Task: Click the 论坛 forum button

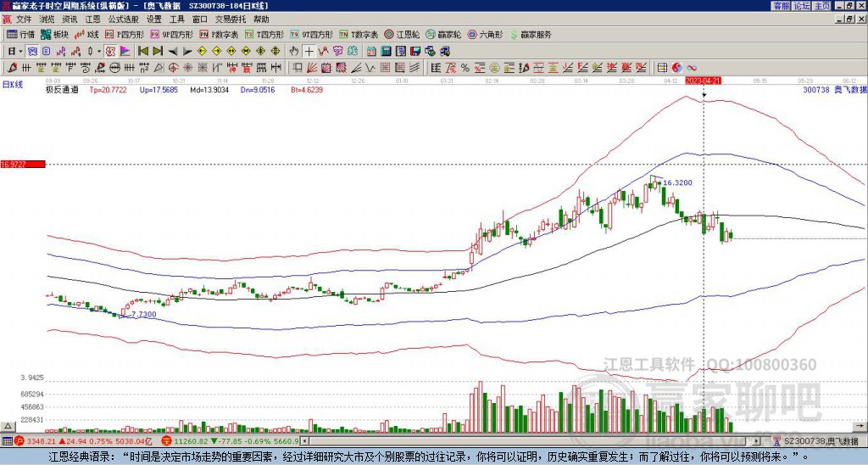Action: tap(802, 6)
